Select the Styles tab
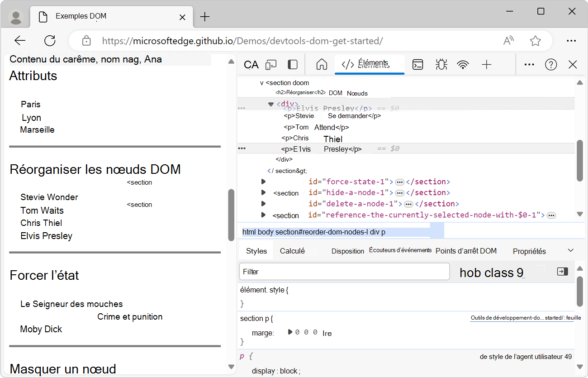Screen dimensions: 588x378 256,251
